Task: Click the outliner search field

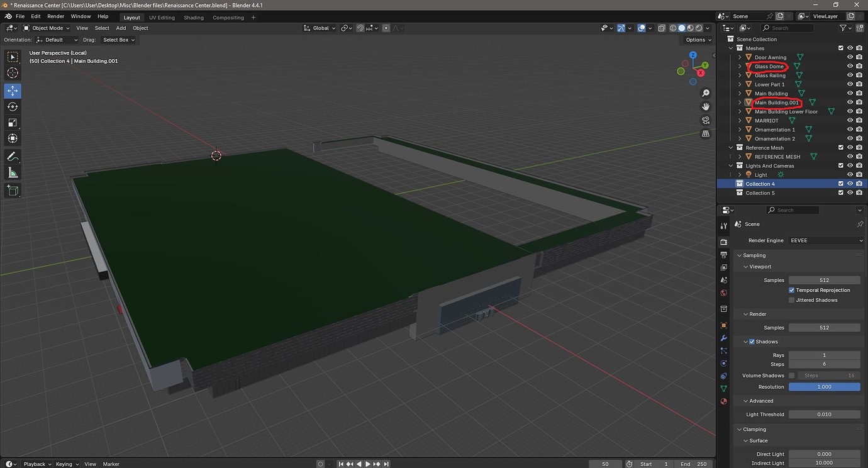Action: point(787,28)
